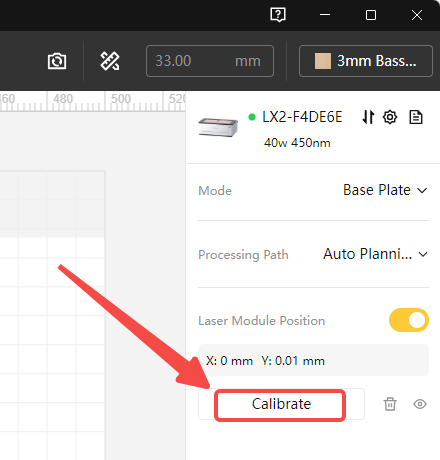
Task: Close the application window
Action: tap(417, 15)
